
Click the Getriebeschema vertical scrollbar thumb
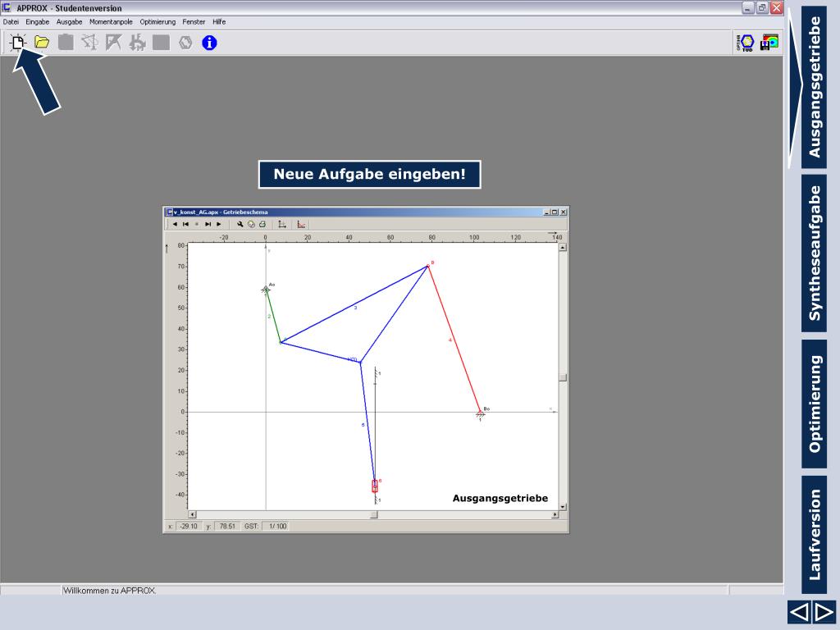pyautogui.click(x=563, y=377)
